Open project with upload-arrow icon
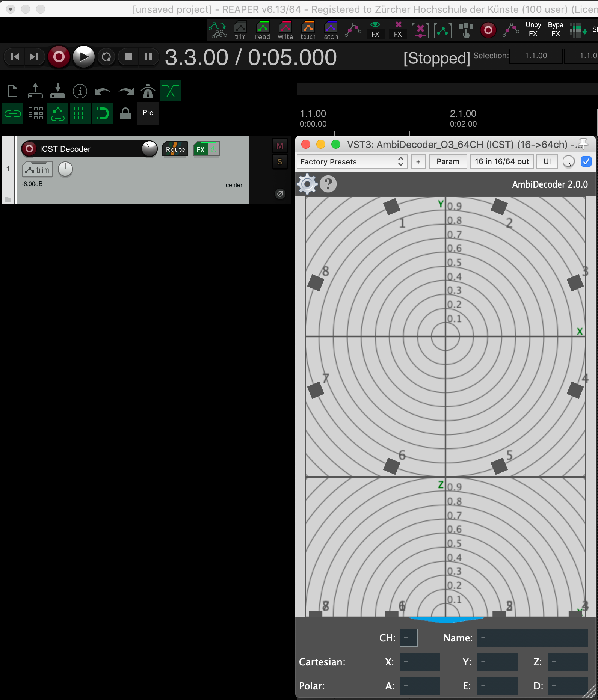598x700 pixels. 35,91
